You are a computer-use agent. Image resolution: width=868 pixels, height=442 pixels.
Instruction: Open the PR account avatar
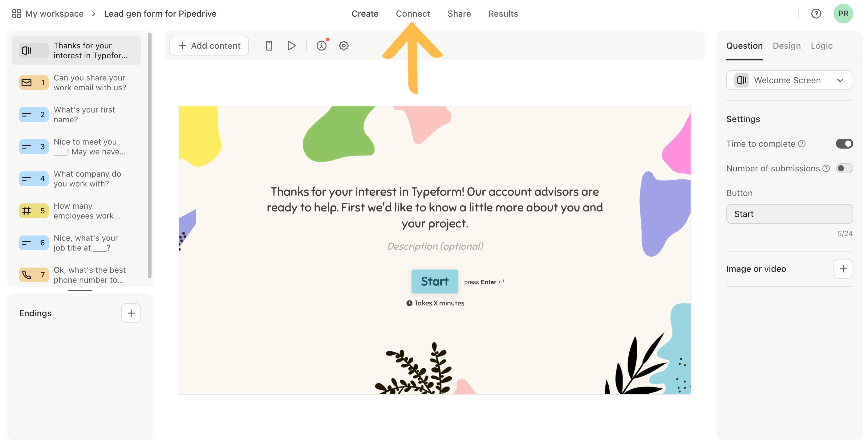coord(843,14)
